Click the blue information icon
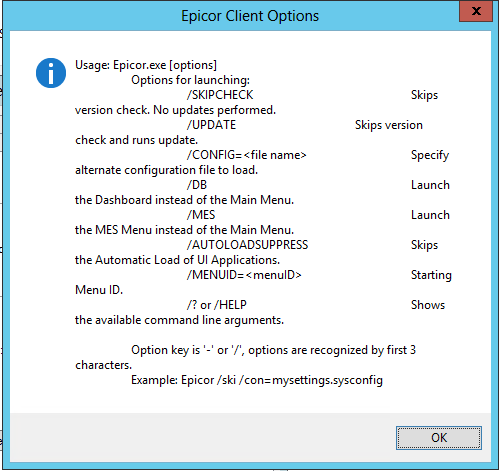The width and height of the screenshot is (501, 471). pos(51,73)
